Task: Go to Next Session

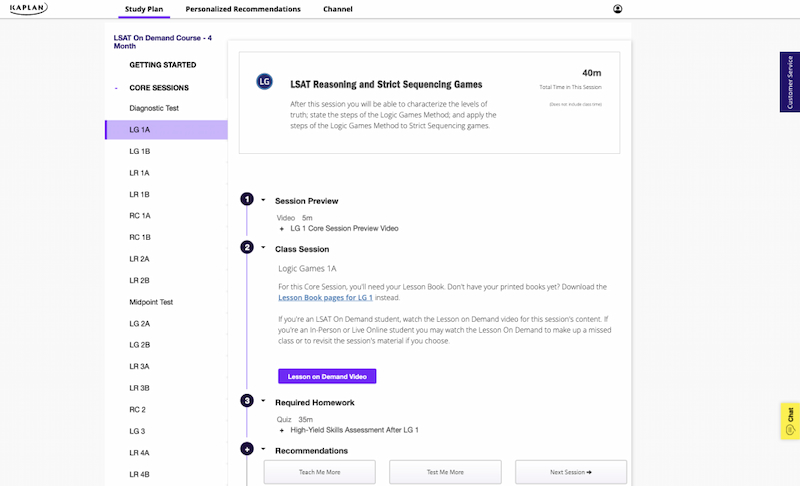Action: [x=571, y=472]
